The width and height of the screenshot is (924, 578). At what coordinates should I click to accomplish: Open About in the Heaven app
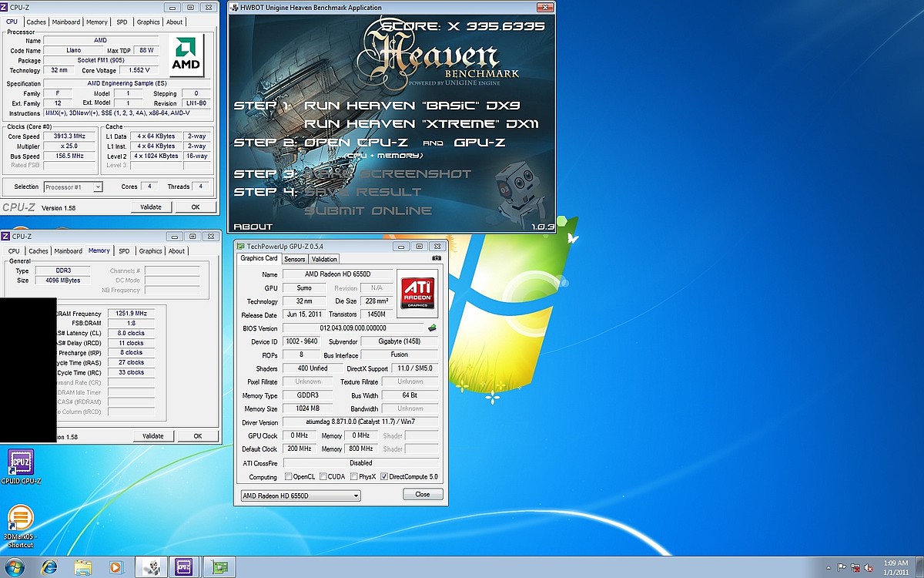pos(253,227)
